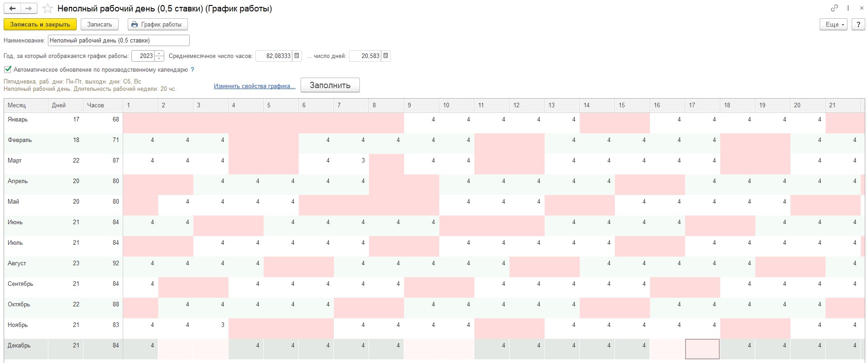
Task: Click October hours total 88
Action: (103, 308)
